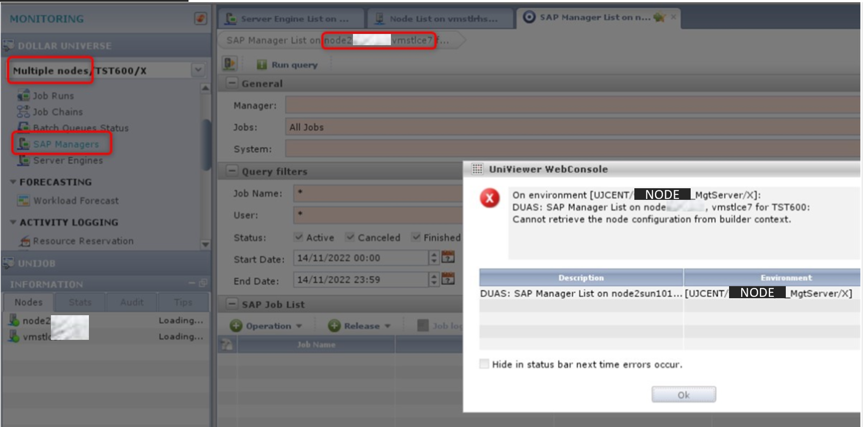Image resolution: width=868 pixels, height=427 pixels.
Task: Click the Manager input field
Action: coord(573,105)
